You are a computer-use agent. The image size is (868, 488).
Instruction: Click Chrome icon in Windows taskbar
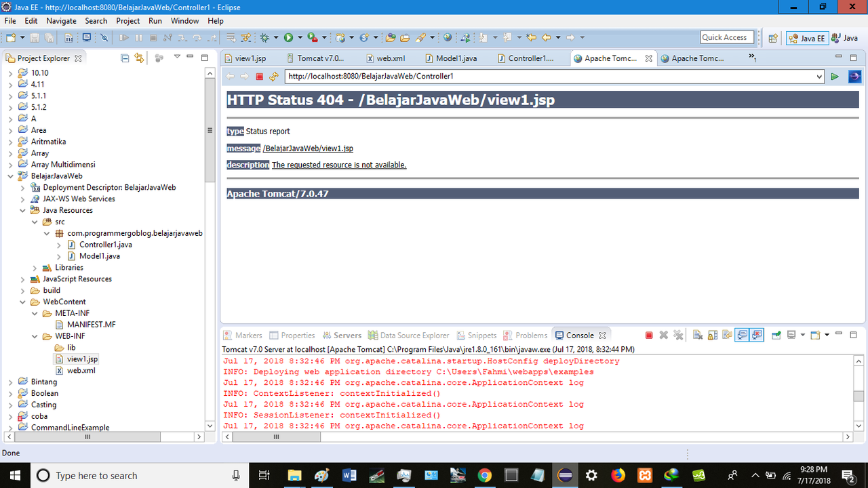point(484,475)
